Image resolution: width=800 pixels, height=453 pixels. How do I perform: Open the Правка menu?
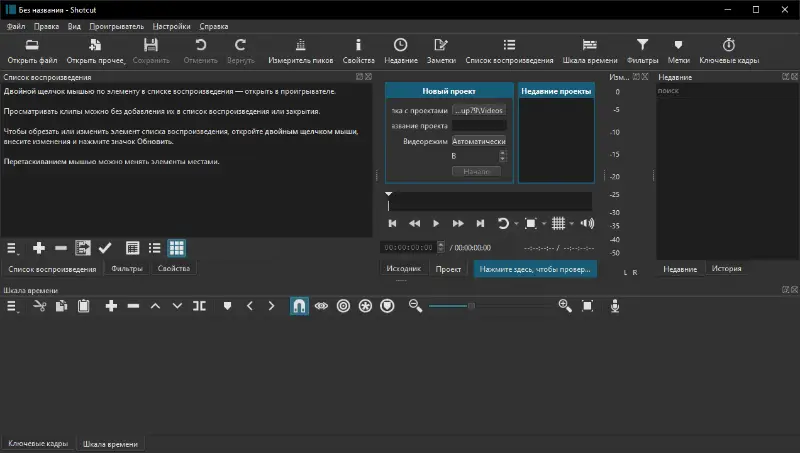(x=46, y=27)
